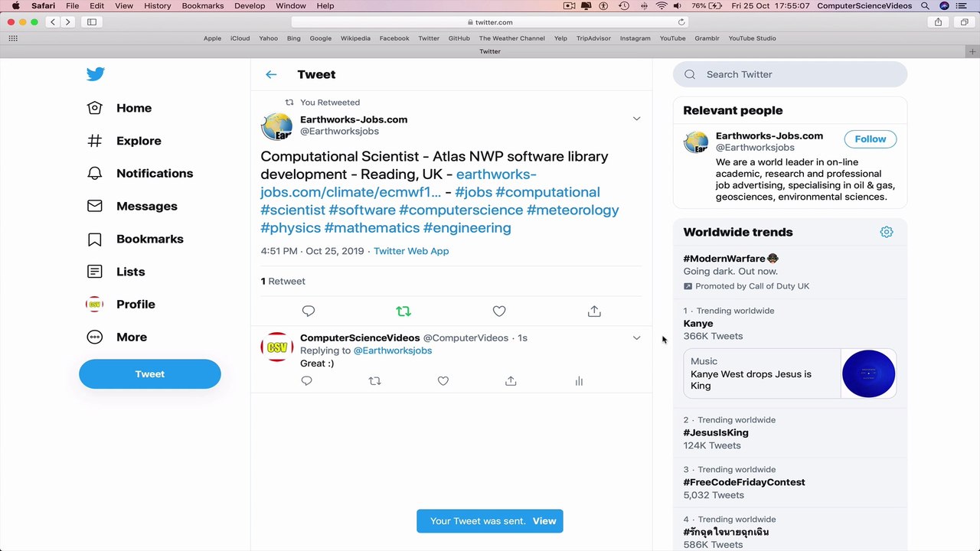The height and width of the screenshot is (551, 980).
Task: Open the Kanye West Jesus is King thumbnail
Action: tap(868, 374)
